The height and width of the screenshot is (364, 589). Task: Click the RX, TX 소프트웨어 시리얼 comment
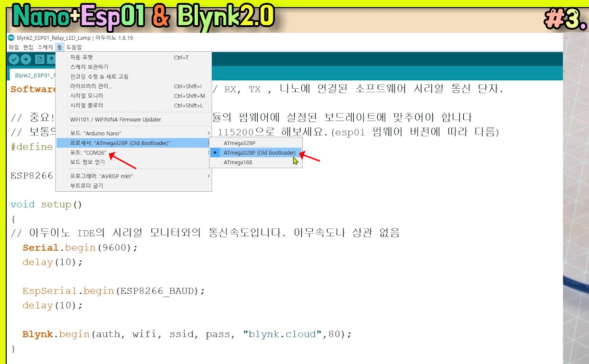coord(358,89)
